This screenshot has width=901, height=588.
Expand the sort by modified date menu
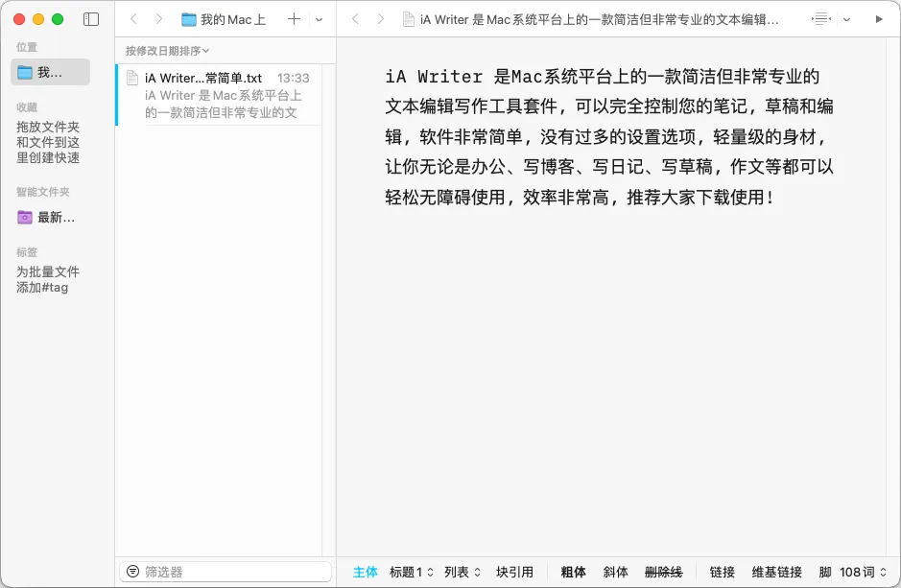pos(167,51)
